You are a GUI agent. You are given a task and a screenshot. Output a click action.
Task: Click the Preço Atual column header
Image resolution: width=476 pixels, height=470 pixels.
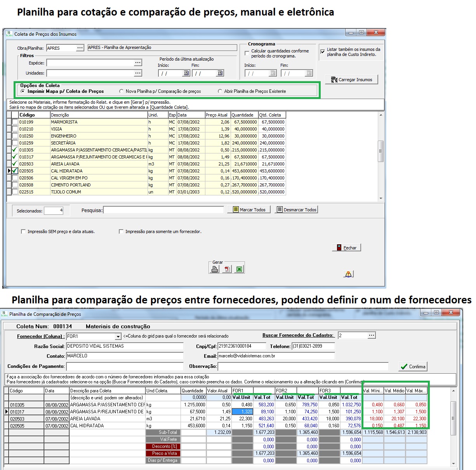pyautogui.click(x=217, y=115)
